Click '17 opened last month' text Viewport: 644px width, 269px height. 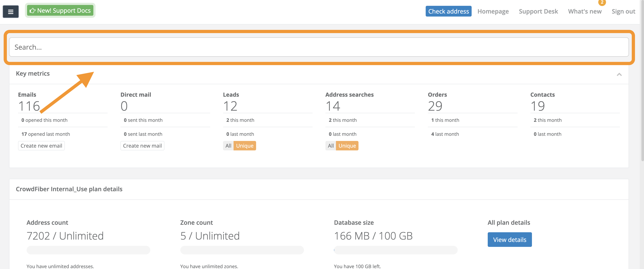[46, 134]
